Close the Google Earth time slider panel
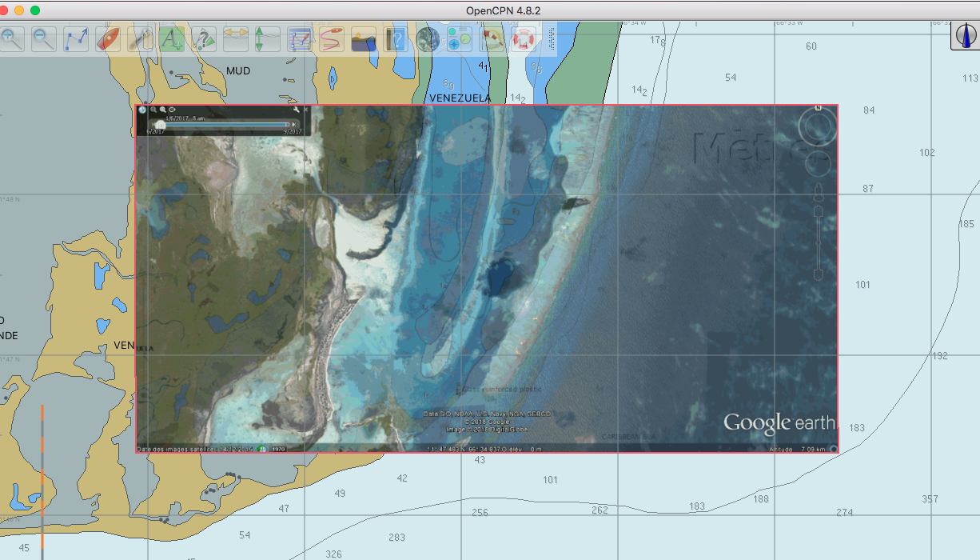Viewport: 980px width, 560px height. [305, 110]
